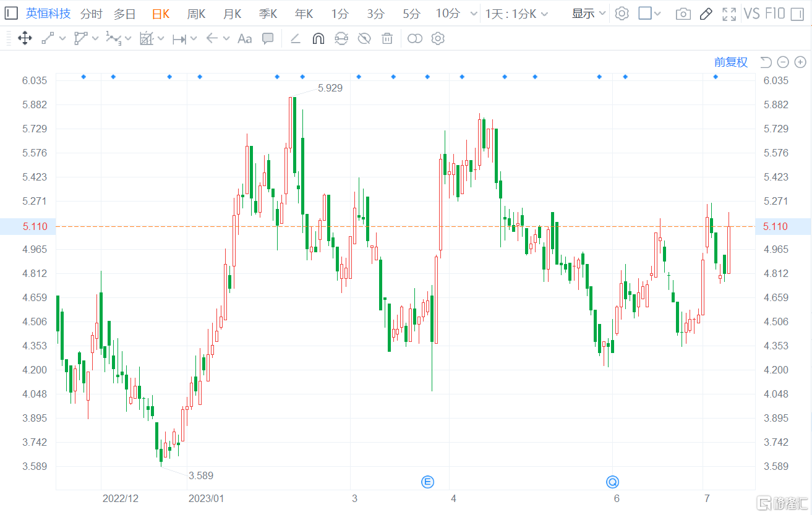This screenshot has height=515, width=812.
Task: Open the comment bubble annotation tool
Action: (268, 38)
